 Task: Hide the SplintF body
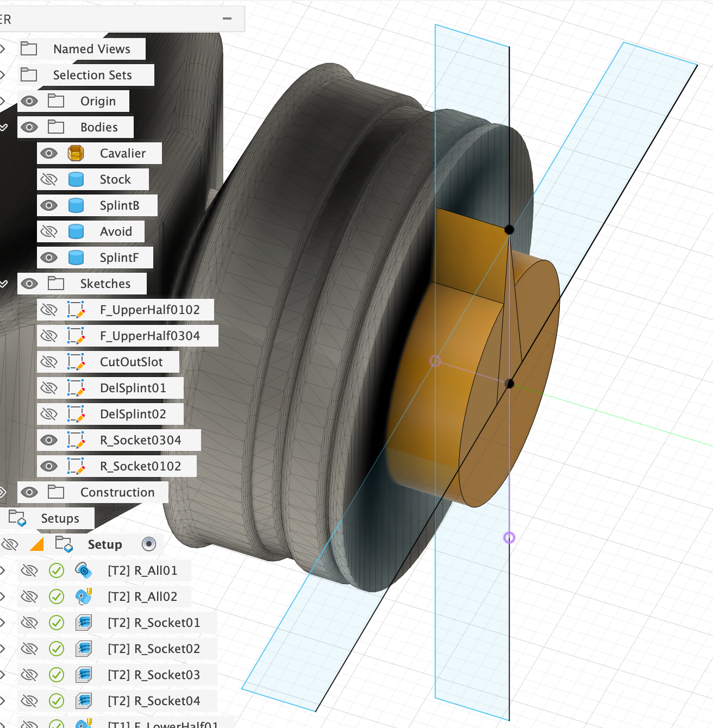[x=49, y=258]
